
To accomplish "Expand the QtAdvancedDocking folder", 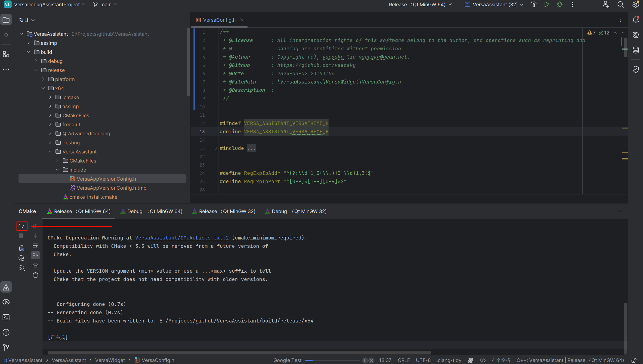I will coord(50,134).
